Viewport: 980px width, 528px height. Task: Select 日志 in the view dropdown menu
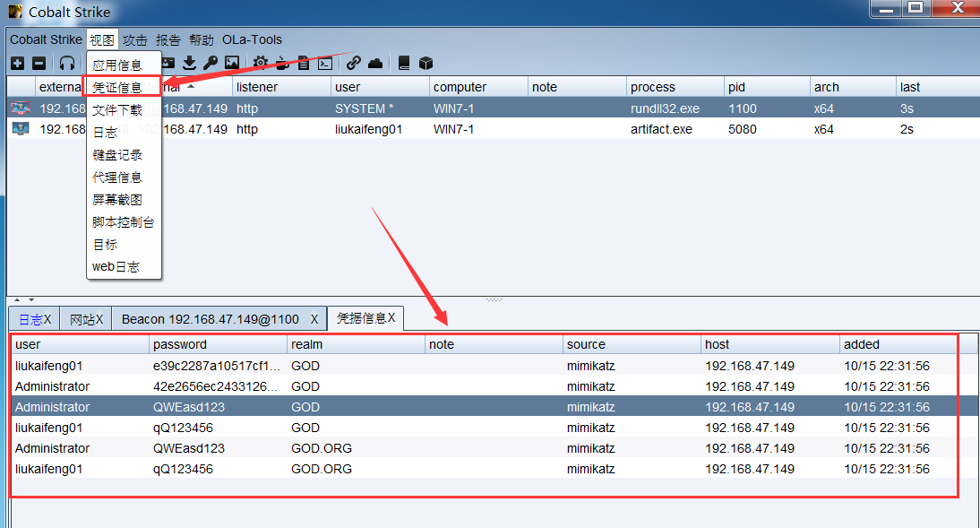coord(124,133)
